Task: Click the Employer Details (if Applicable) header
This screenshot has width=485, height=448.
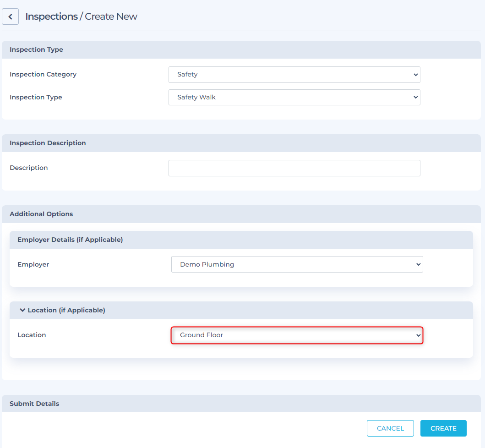Action: [70, 240]
